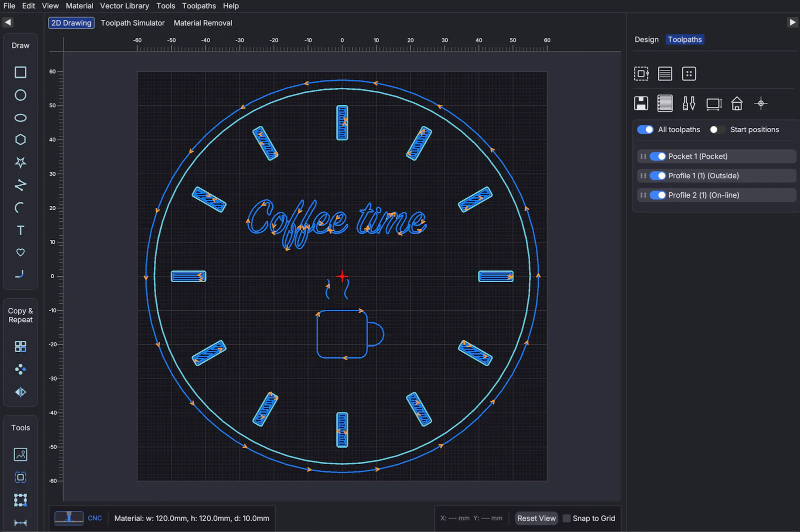This screenshot has width=800, height=532.
Task: Select the Circle draw tool
Action: [x=20, y=95]
